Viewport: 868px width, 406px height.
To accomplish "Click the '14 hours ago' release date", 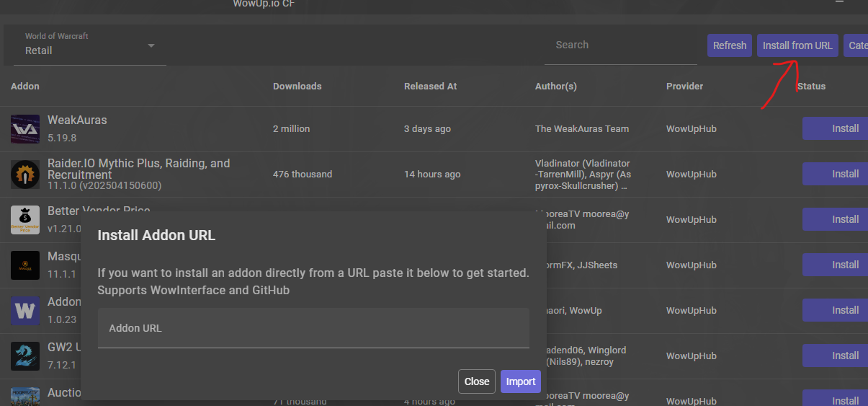I will pyautogui.click(x=432, y=174).
